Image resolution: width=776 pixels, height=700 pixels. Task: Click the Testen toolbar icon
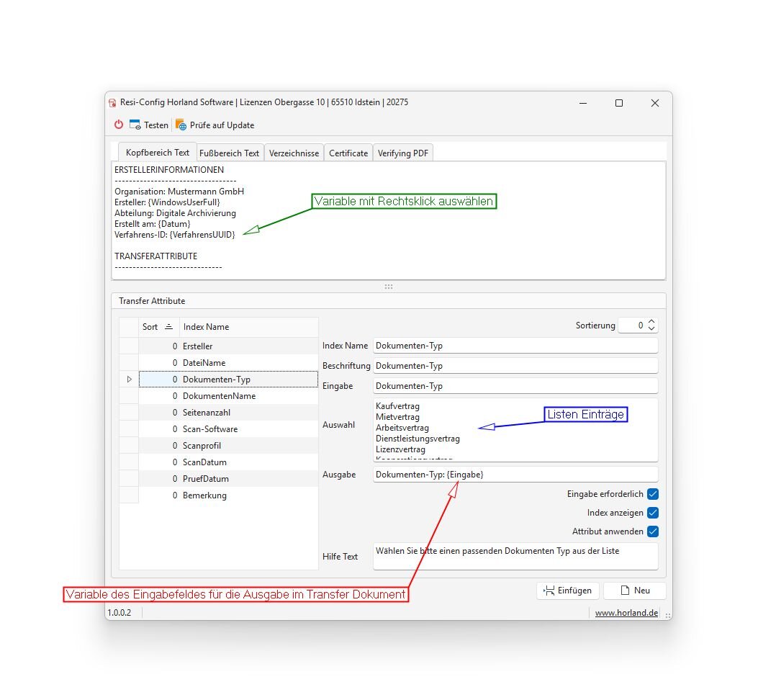[135, 125]
